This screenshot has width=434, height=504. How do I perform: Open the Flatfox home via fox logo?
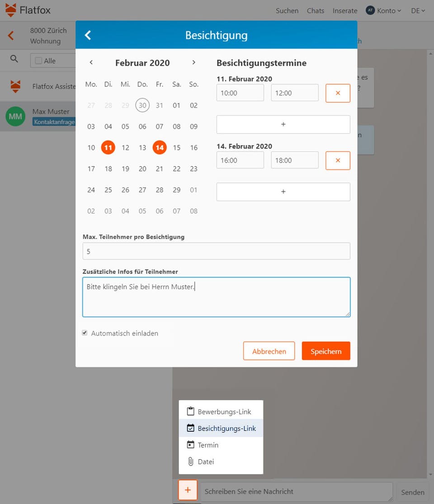point(11,9)
